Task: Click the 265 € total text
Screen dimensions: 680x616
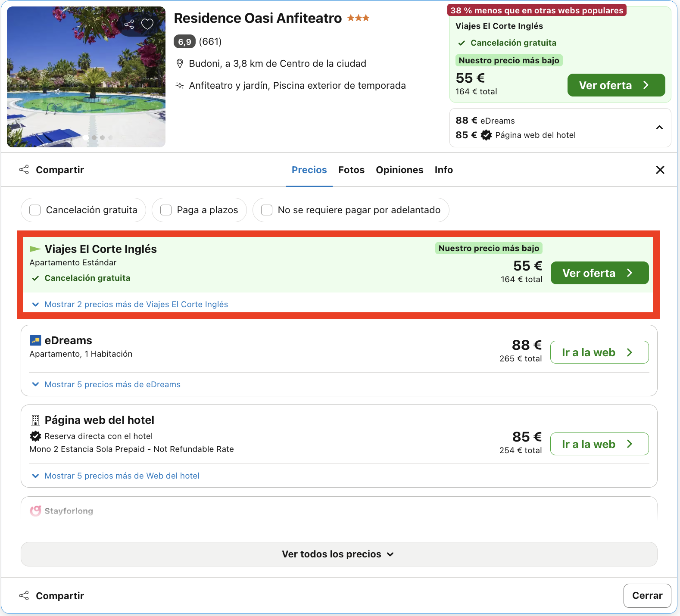Action: tap(521, 358)
